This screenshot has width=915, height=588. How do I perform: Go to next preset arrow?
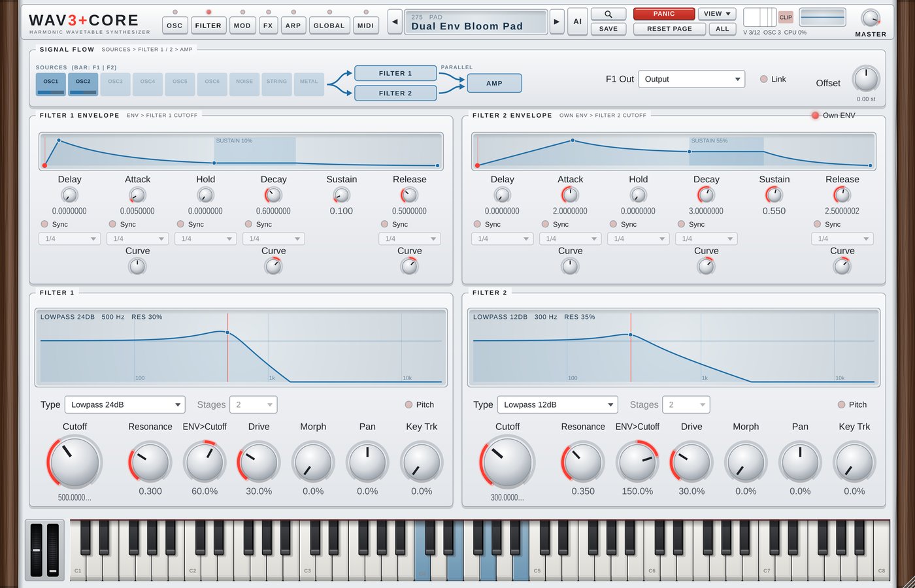point(556,22)
